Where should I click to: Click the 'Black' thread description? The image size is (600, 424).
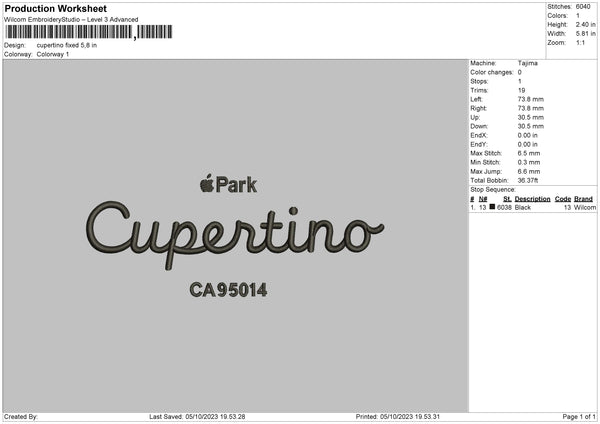523,207
